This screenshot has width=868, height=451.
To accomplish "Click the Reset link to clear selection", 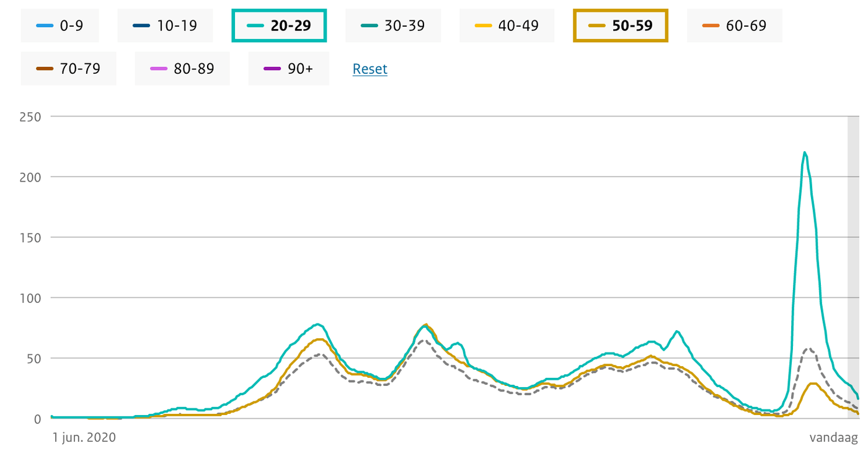I will (370, 69).
